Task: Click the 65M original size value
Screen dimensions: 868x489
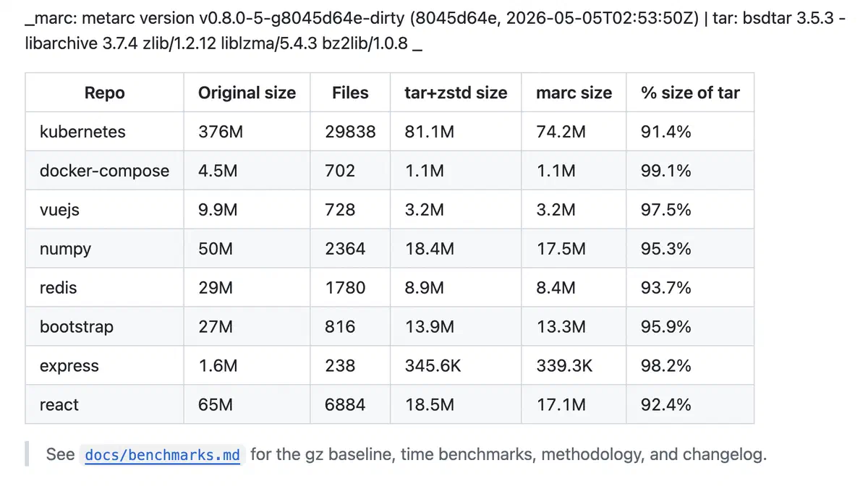Action: [x=216, y=405]
